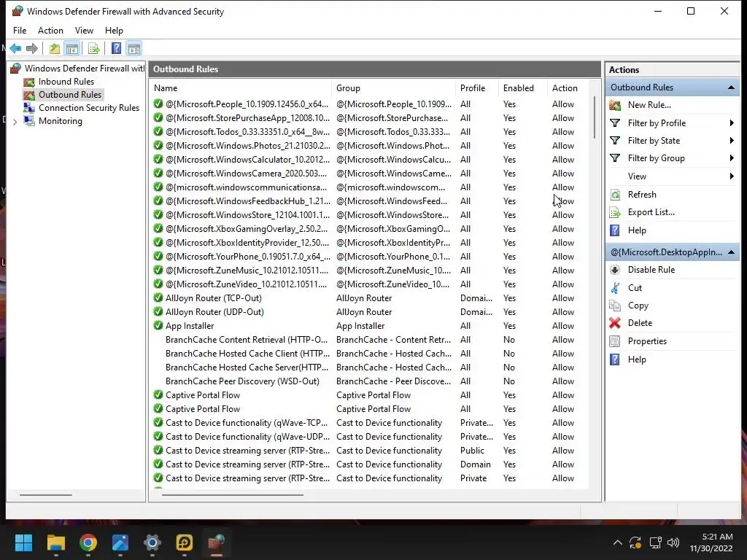Open Help from the toolbar question-mark icon

pyautogui.click(x=116, y=49)
